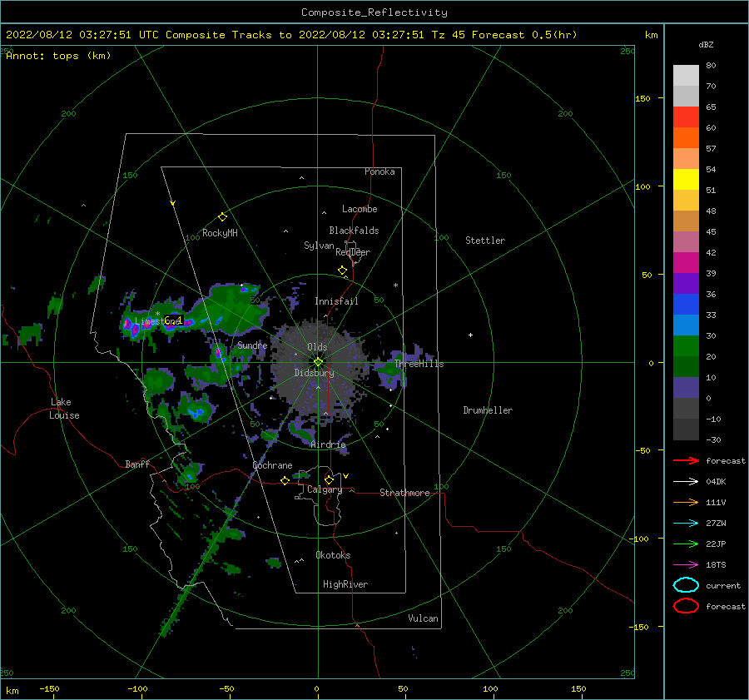This screenshot has height=700, width=749.
Task: Click the cyan 27ZW arrow in legend
Action: tap(686, 524)
